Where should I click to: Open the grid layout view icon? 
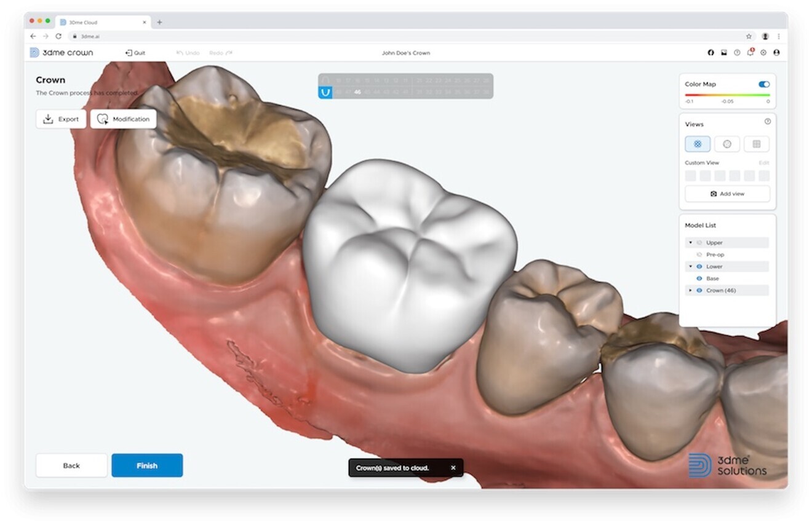pos(757,143)
